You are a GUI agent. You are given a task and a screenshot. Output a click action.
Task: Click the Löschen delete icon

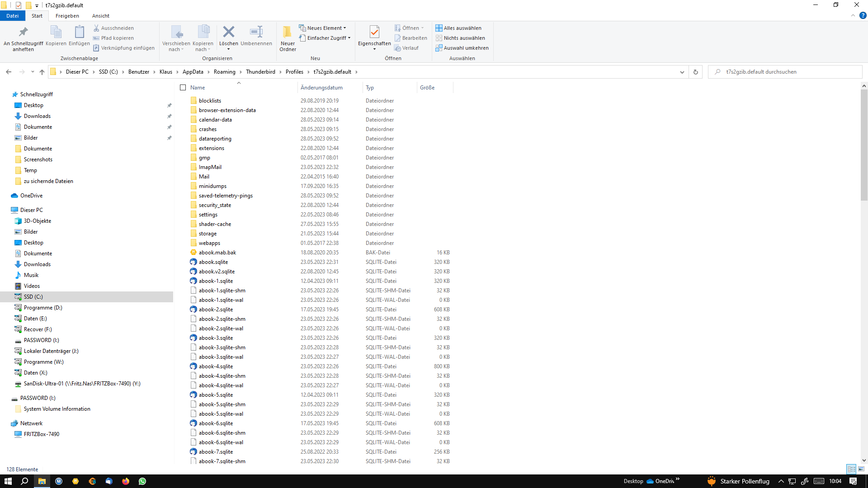coord(228,33)
